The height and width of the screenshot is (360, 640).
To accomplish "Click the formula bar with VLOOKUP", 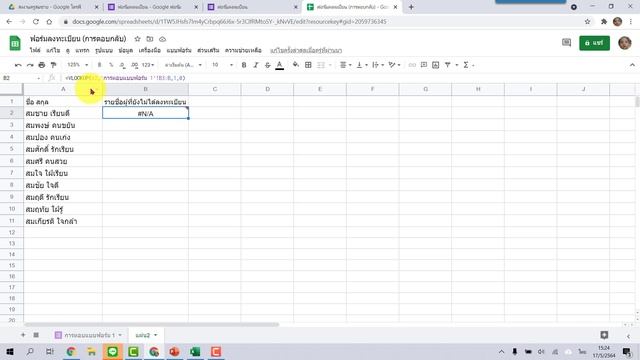I will [x=347, y=78].
